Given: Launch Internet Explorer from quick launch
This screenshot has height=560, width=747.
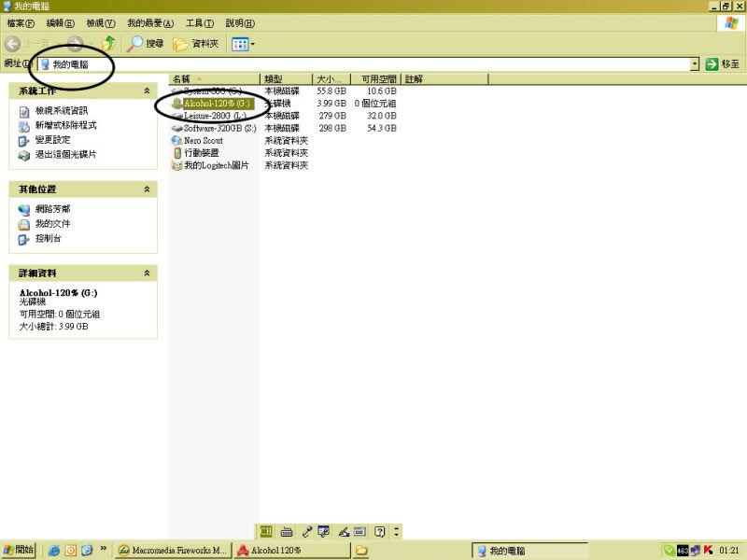Looking at the screenshot, I should point(54,551).
